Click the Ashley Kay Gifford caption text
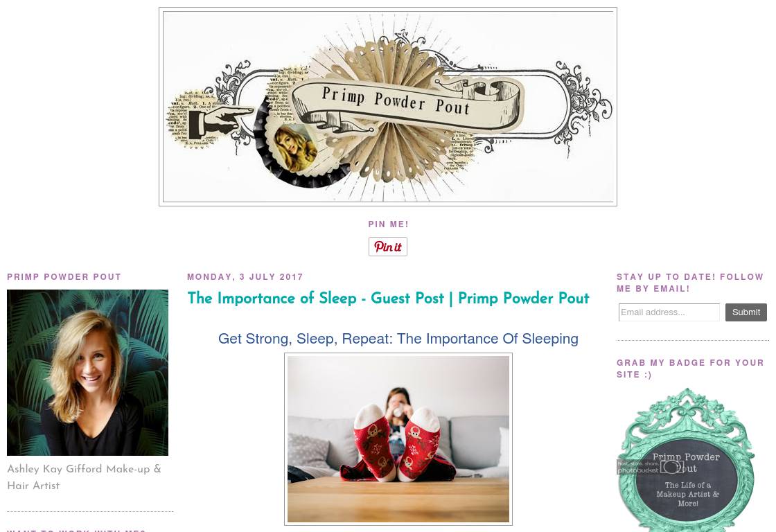This screenshot has width=776, height=532. 84,477
